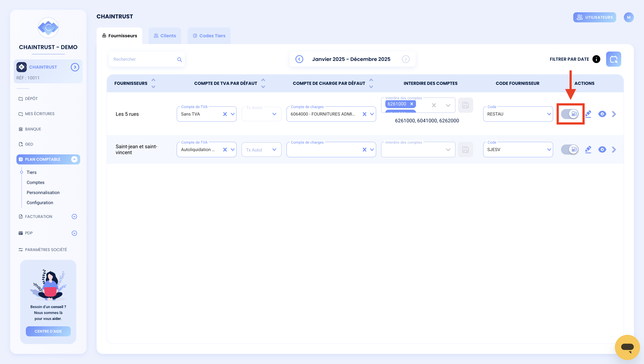Open the RESTAU code dropdown

click(x=549, y=114)
